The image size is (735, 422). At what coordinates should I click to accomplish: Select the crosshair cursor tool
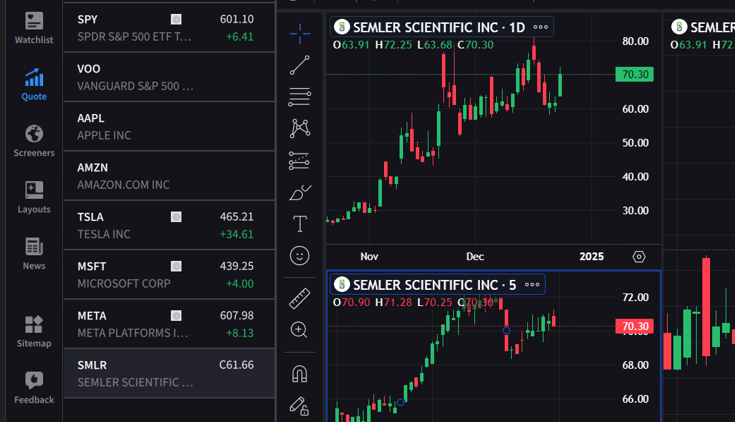(x=300, y=34)
